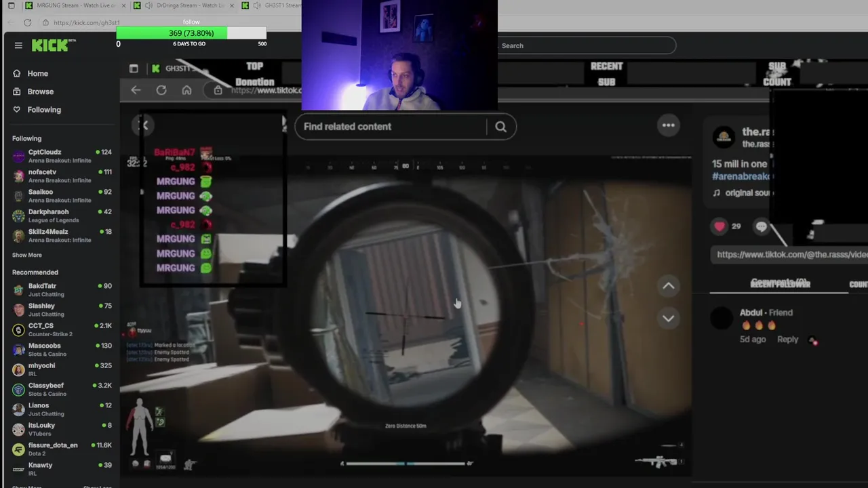Click the Kick Search field
The image size is (868, 488).
click(x=587, y=45)
